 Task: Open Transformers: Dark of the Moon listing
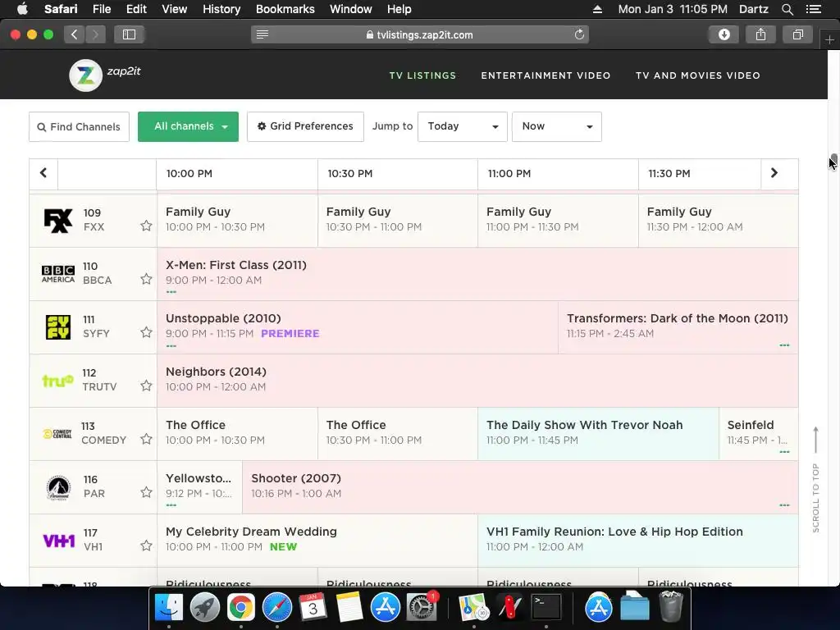pos(678,326)
